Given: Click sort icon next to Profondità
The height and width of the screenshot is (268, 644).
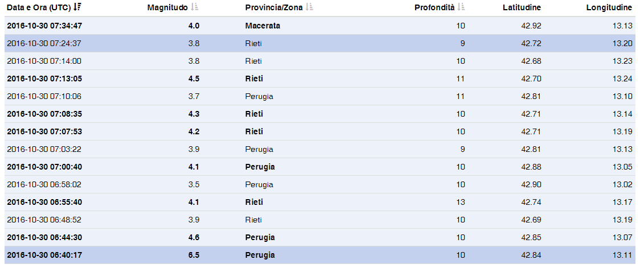Looking at the screenshot, I should point(462,7).
